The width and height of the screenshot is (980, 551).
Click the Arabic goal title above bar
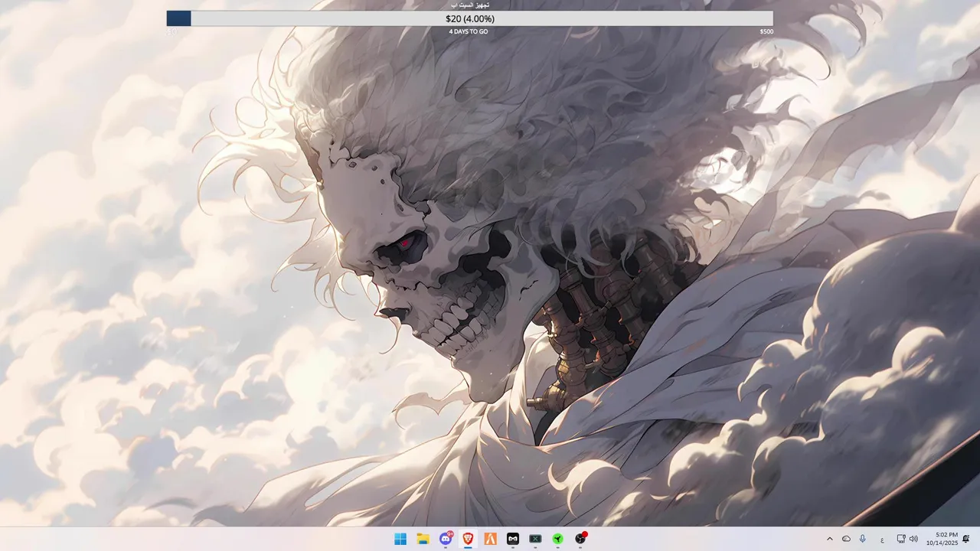(470, 5)
